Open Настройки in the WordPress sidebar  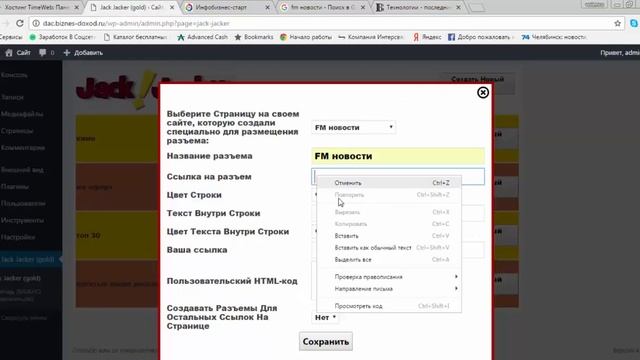tap(18, 237)
